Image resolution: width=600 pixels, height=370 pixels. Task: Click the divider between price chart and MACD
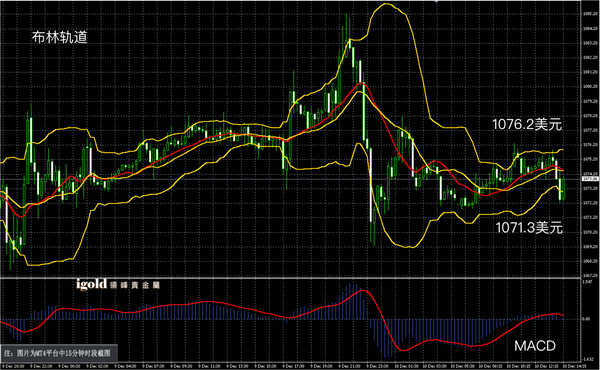(291, 278)
